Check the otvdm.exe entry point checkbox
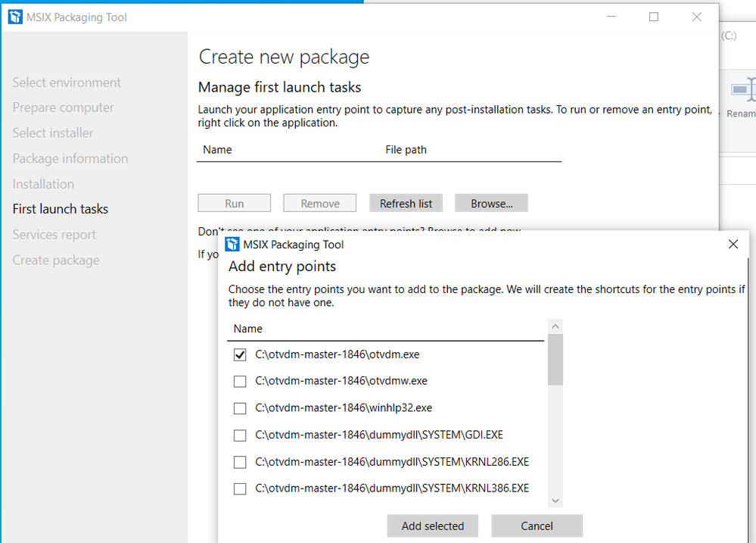The height and width of the screenshot is (543, 756). click(240, 354)
